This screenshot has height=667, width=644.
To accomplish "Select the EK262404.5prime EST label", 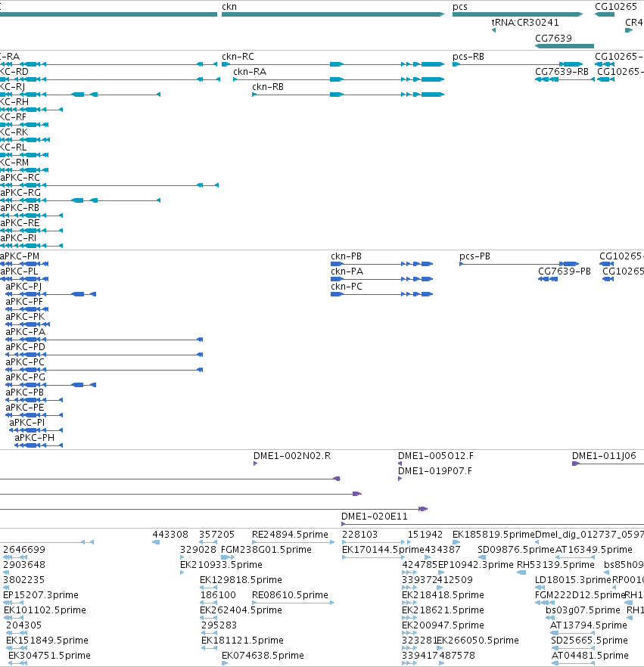I will [x=241, y=610].
